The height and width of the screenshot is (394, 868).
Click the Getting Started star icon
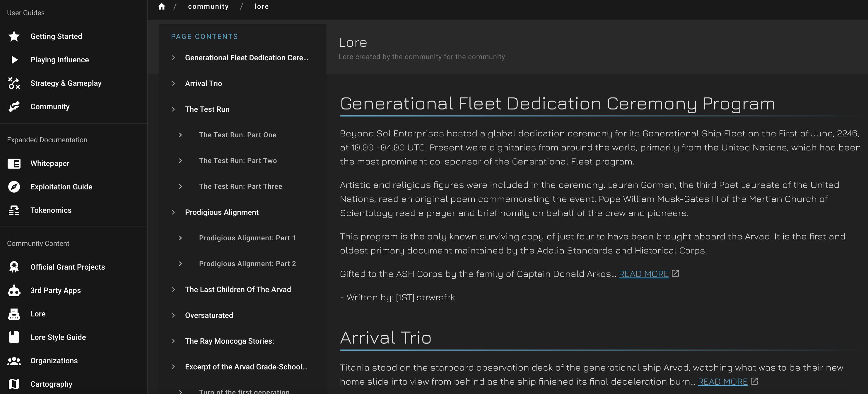(14, 36)
